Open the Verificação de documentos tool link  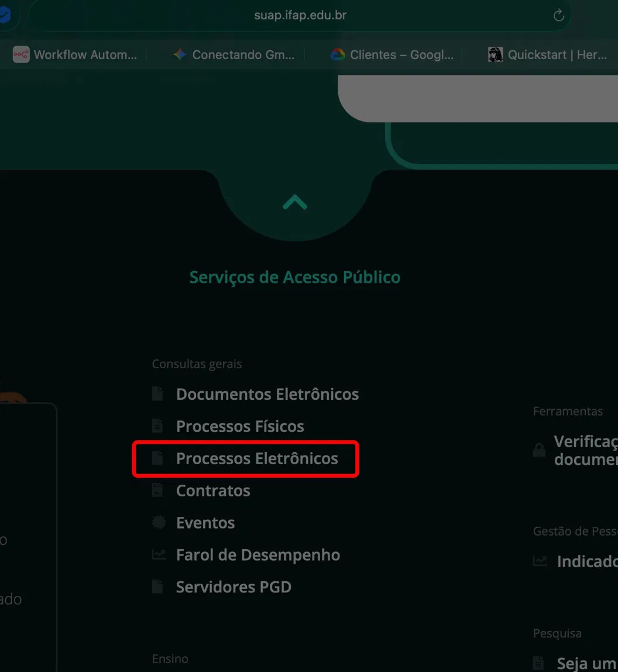click(x=586, y=450)
